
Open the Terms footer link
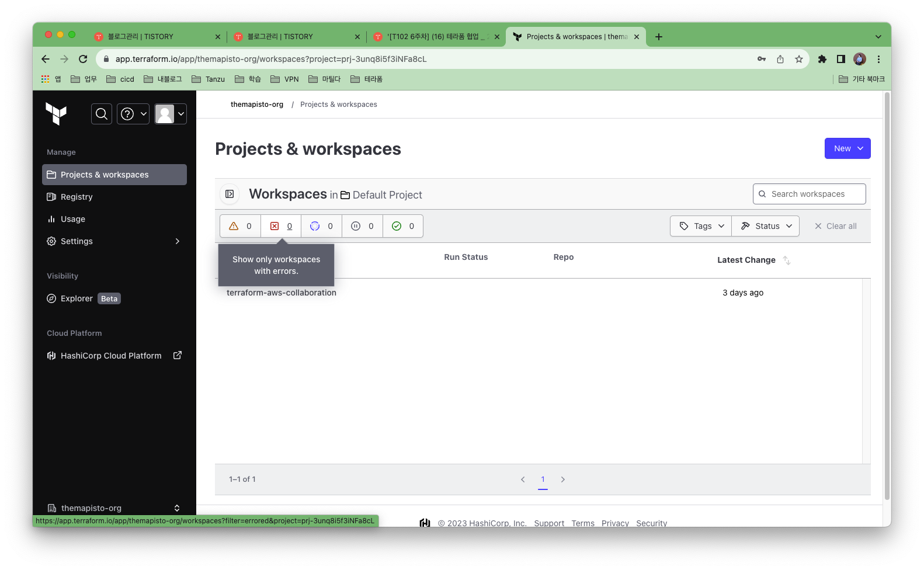[x=583, y=523]
